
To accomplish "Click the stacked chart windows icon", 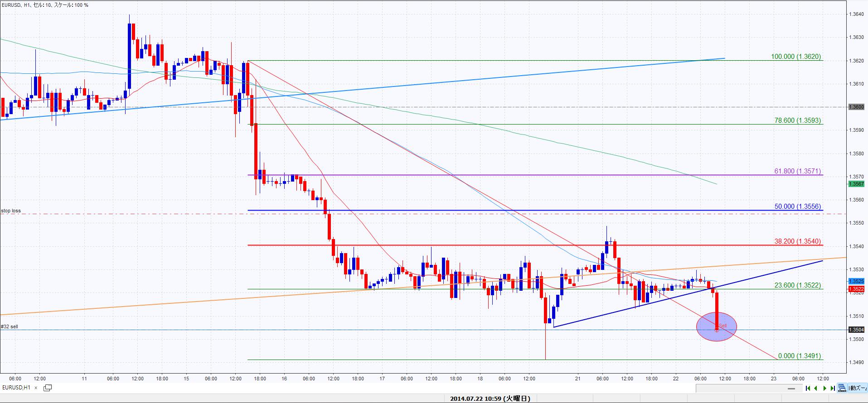I will click(842, 388).
